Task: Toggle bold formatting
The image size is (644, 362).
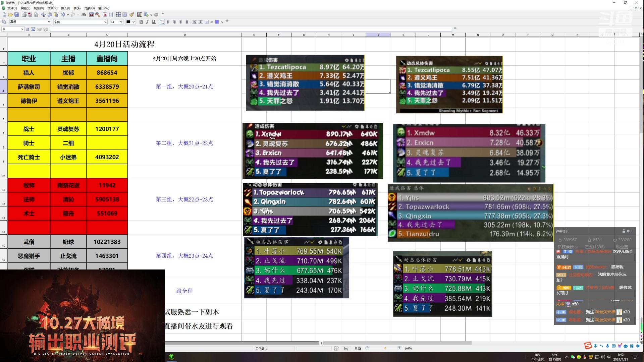Action: pos(141,22)
